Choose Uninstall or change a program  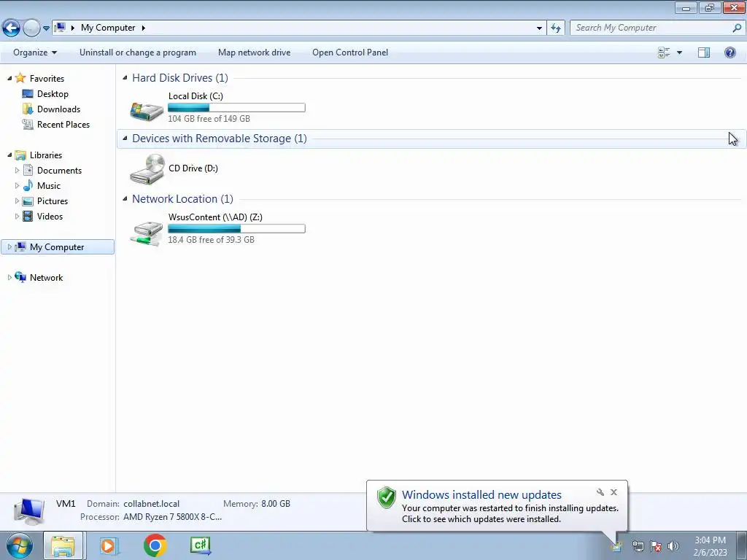pyautogui.click(x=138, y=52)
